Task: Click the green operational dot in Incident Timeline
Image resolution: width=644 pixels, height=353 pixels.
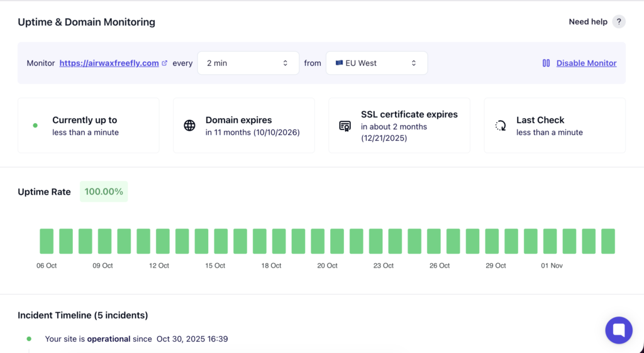Action: (x=29, y=339)
